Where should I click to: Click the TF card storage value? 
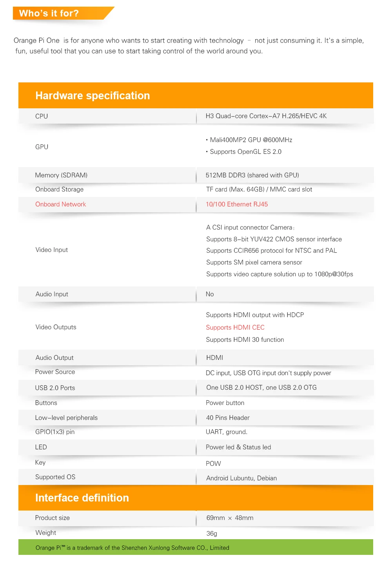259,190
